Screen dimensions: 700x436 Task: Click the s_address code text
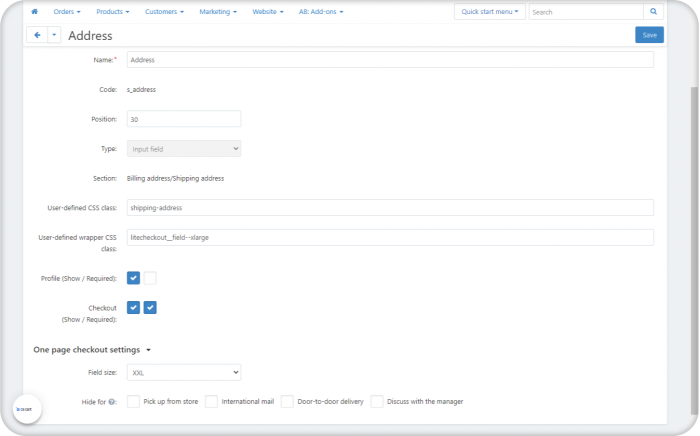[141, 90]
